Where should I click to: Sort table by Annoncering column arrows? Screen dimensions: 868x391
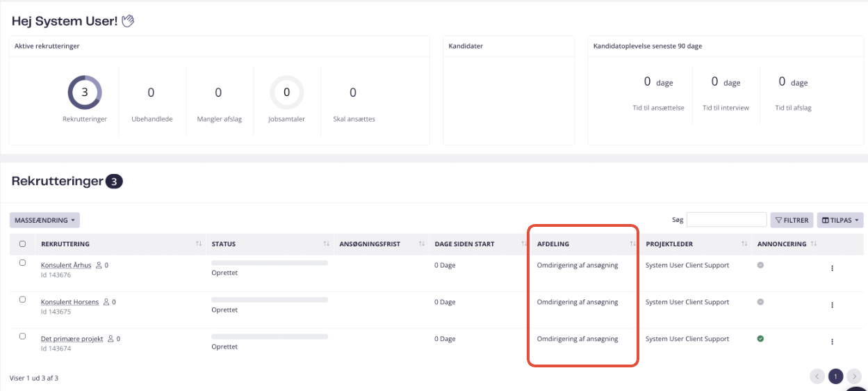(x=813, y=244)
